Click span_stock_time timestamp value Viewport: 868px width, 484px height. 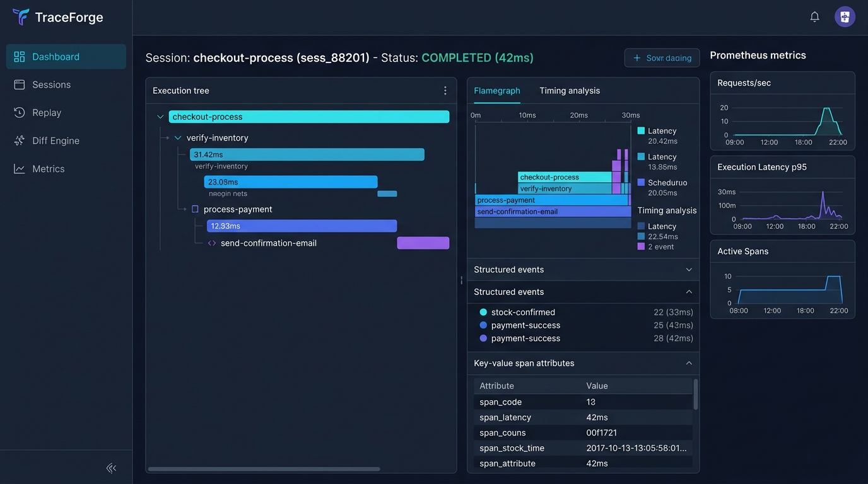click(636, 448)
